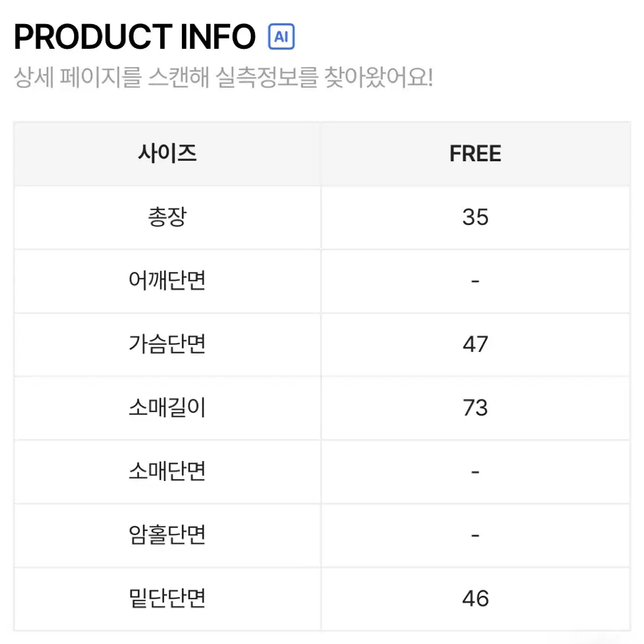Click the empty dash value for 어깨단면
644x644 pixels.
475,281
